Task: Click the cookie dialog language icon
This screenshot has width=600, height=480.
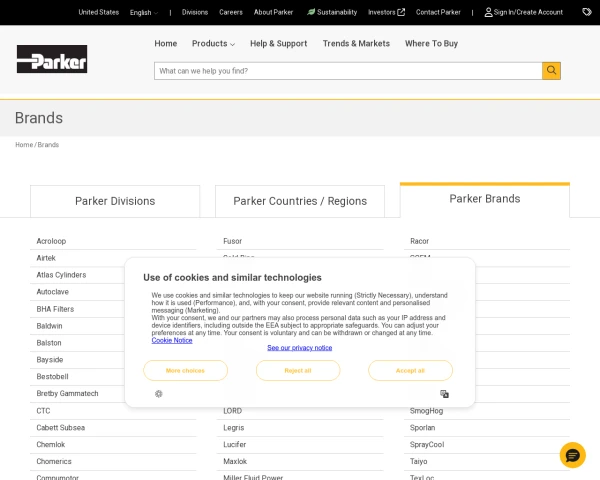Action: click(444, 394)
